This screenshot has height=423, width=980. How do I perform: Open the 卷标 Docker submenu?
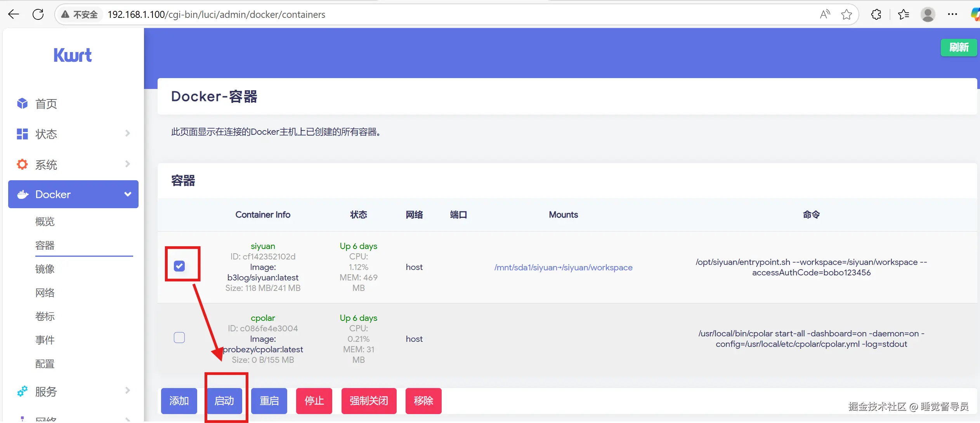click(45, 316)
